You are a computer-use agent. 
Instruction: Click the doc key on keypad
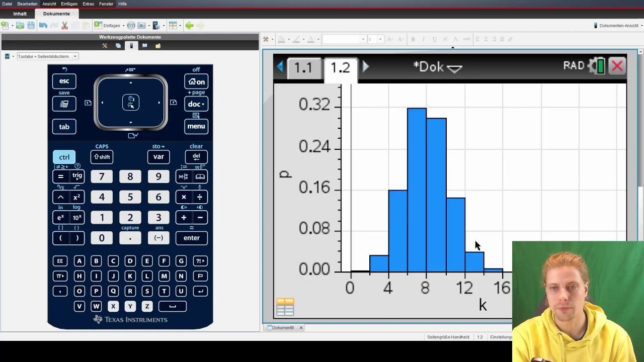click(x=196, y=104)
